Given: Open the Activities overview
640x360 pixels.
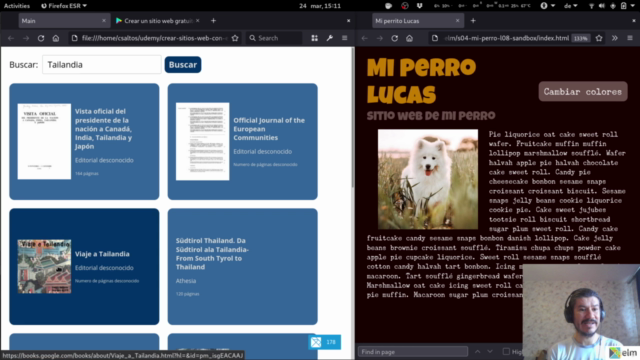Looking at the screenshot, I should [x=17, y=6].
